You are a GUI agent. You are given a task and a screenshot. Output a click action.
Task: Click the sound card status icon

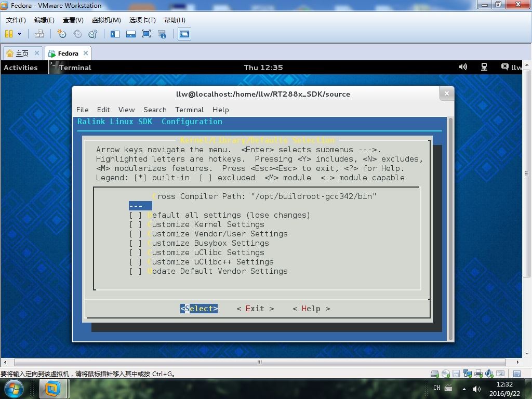point(489,374)
